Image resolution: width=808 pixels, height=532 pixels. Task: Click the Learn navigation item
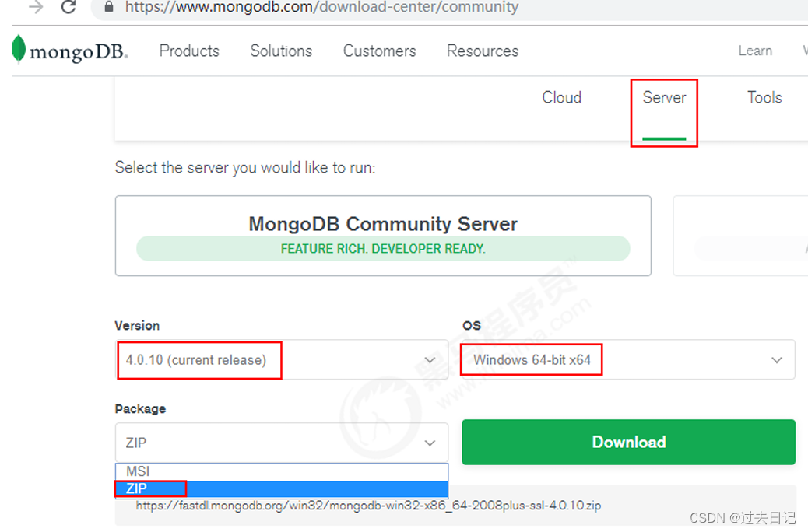[x=754, y=51]
